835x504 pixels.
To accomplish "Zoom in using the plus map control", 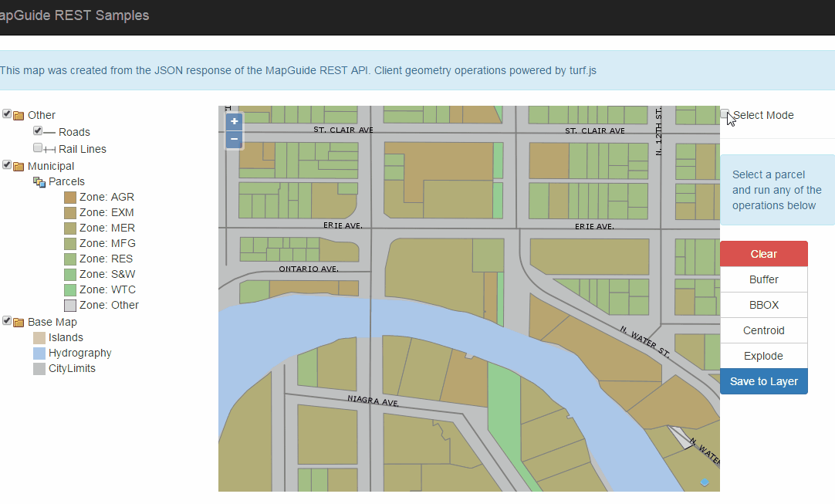I will [x=234, y=121].
